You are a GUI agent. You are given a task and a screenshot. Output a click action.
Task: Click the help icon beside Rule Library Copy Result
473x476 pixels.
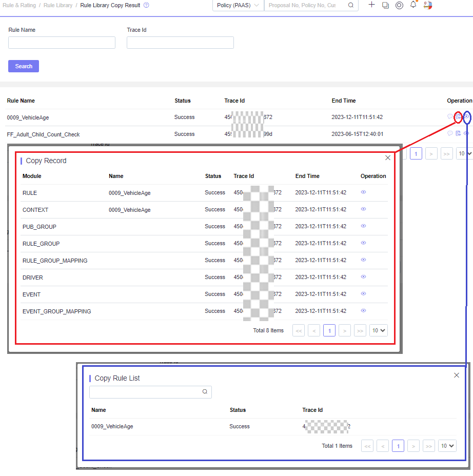[x=146, y=5]
